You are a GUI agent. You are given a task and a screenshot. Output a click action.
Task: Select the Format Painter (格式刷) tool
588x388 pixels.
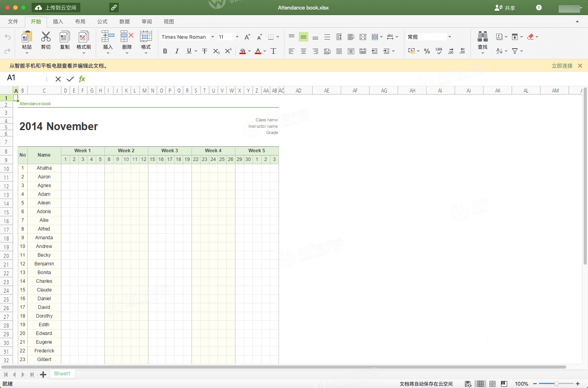click(x=83, y=37)
